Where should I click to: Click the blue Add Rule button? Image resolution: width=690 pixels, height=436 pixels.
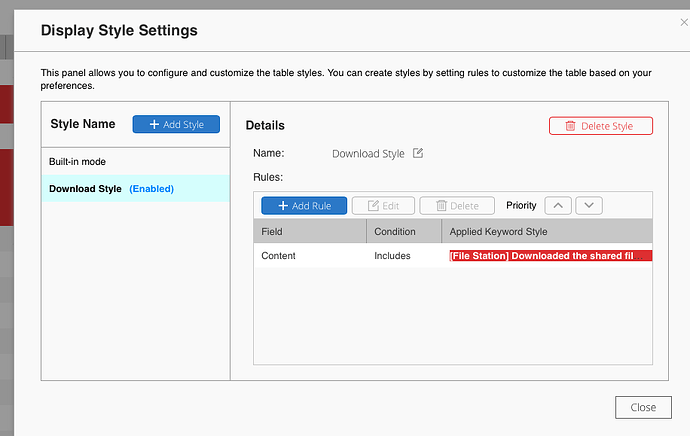(304, 205)
